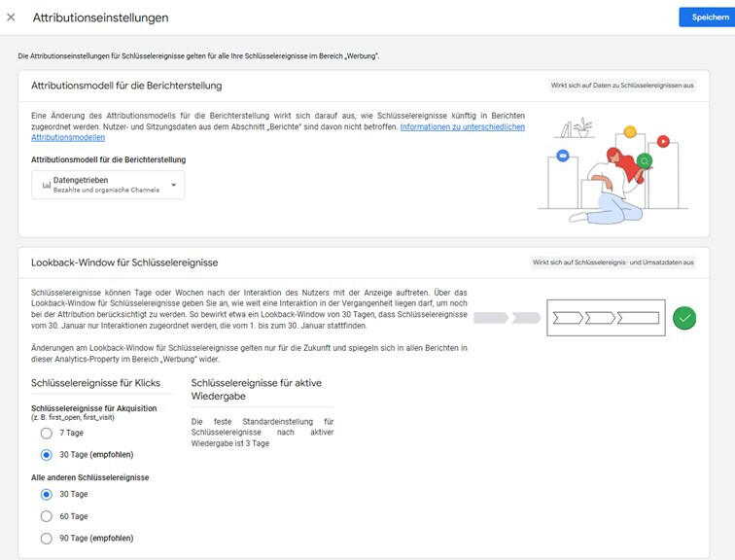Image resolution: width=735 pixels, height=560 pixels.
Task: Select 30 Tage (empfohlen) for Akquisition
Action: click(x=46, y=454)
